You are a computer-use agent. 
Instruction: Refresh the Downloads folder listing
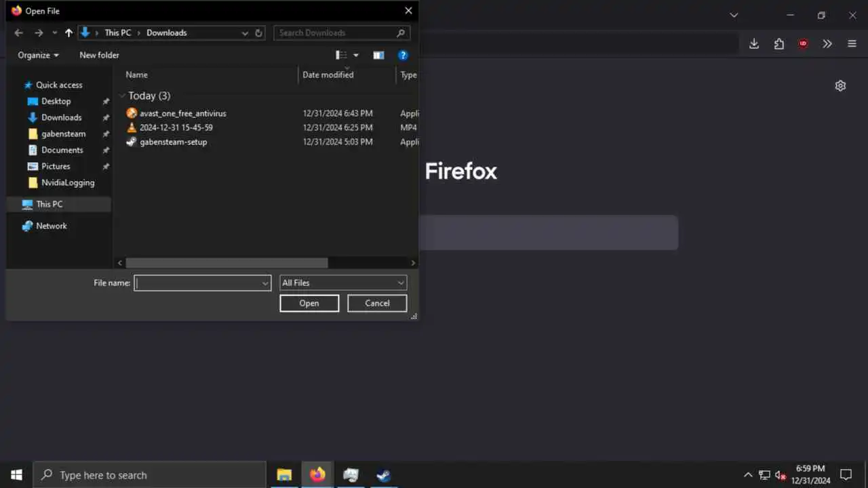259,33
